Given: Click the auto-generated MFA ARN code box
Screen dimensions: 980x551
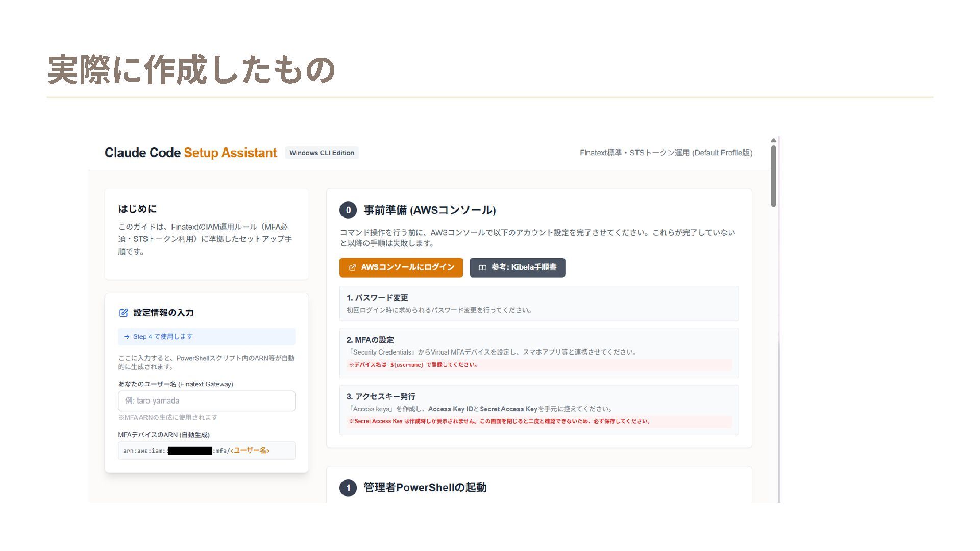Looking at the screenshot, I should 206,450.
